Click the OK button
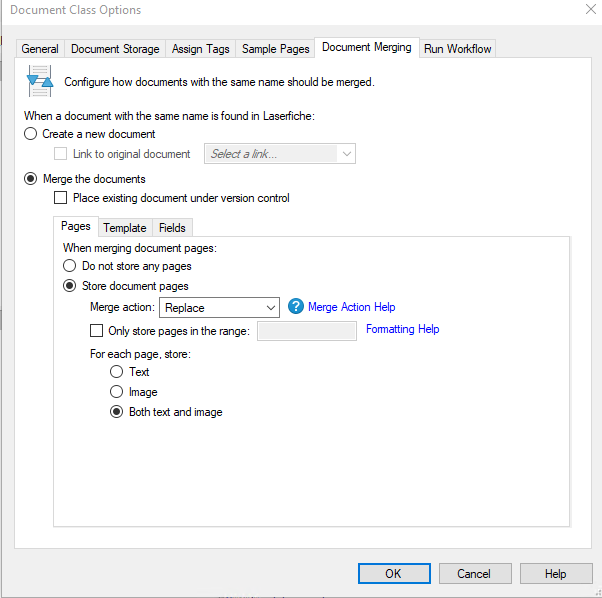Screen dimensions: 602x598 394,573
